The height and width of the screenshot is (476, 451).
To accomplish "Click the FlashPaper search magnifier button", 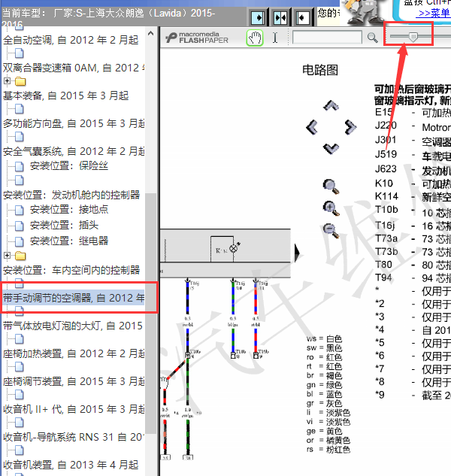I will coord(372,38).
